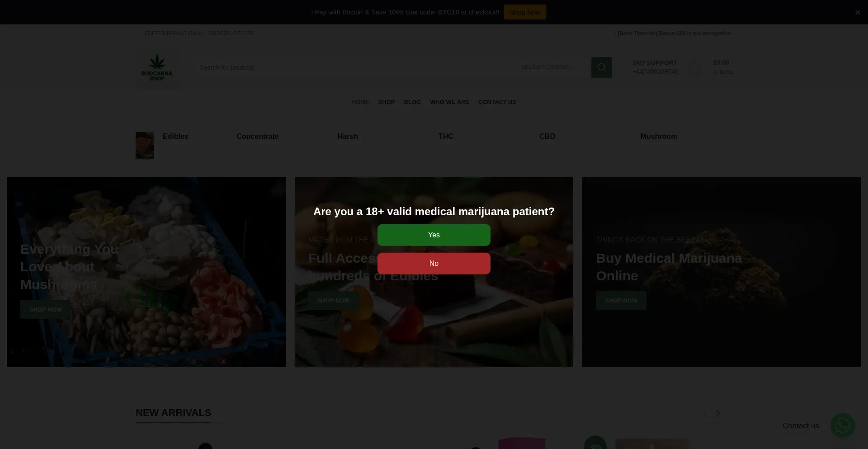Open the Blog menu item
This screenshot has height=449, width=868.
pyautogui.click(x=412, y=102)
